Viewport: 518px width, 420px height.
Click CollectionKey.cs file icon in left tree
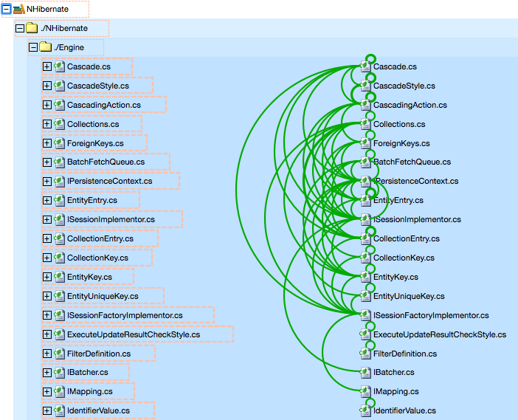tap(59, 258)
